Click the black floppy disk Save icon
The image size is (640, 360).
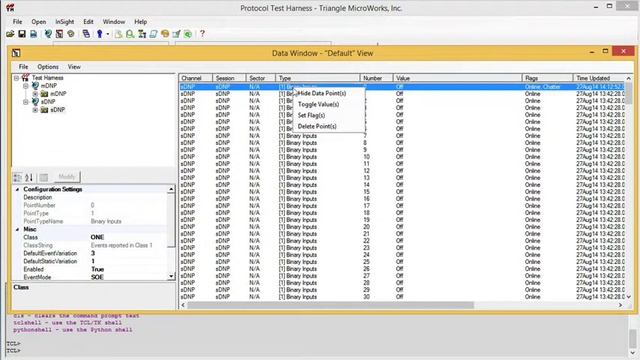pos(22,34)
